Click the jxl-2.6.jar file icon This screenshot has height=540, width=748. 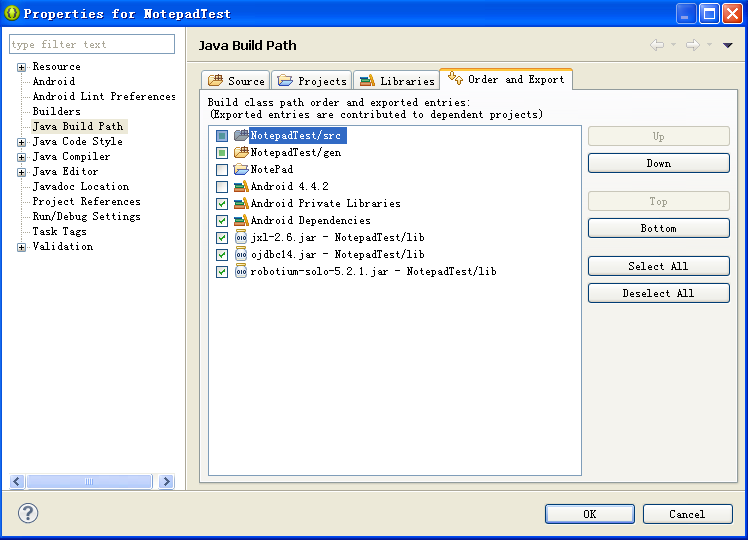tap(241, 238)
